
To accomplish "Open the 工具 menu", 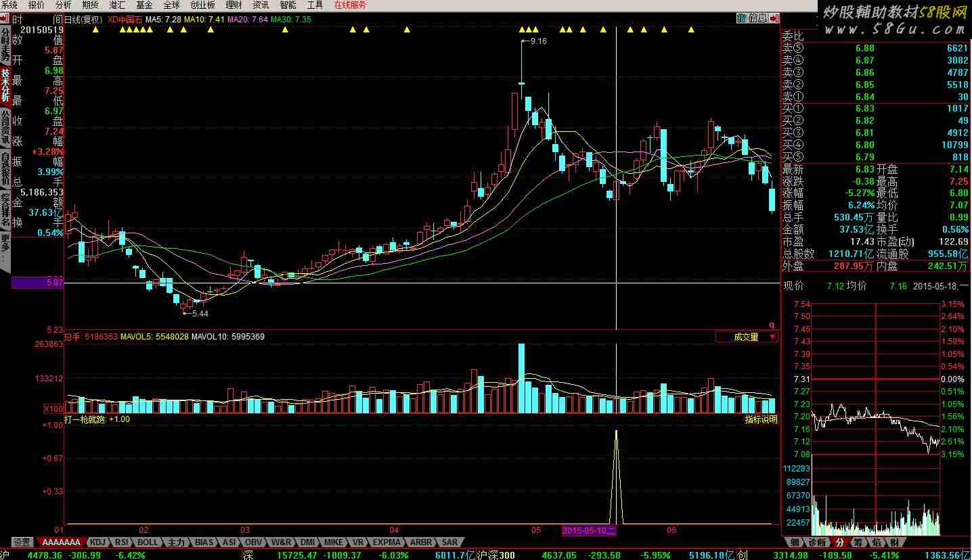I will tap(315, 5).
